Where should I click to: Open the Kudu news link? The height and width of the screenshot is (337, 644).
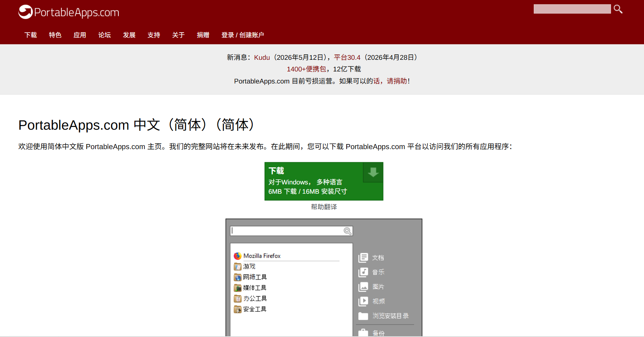point(262,57)
